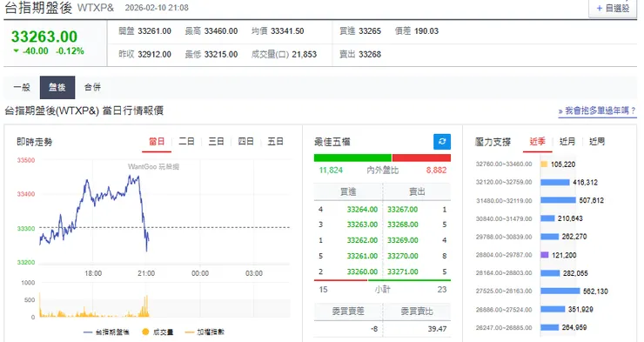
Task: Click the last price 33263.00 headline
Action: coord(44,37)
